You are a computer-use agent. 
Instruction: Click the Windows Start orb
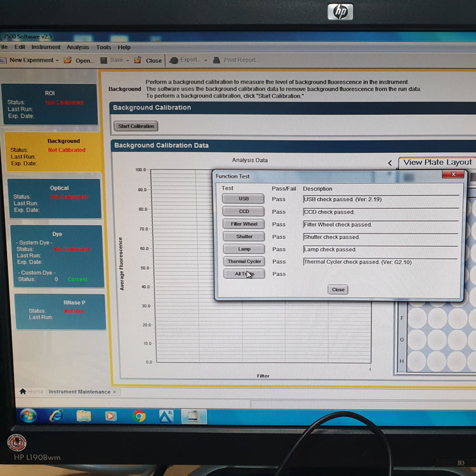click(28, 416)
